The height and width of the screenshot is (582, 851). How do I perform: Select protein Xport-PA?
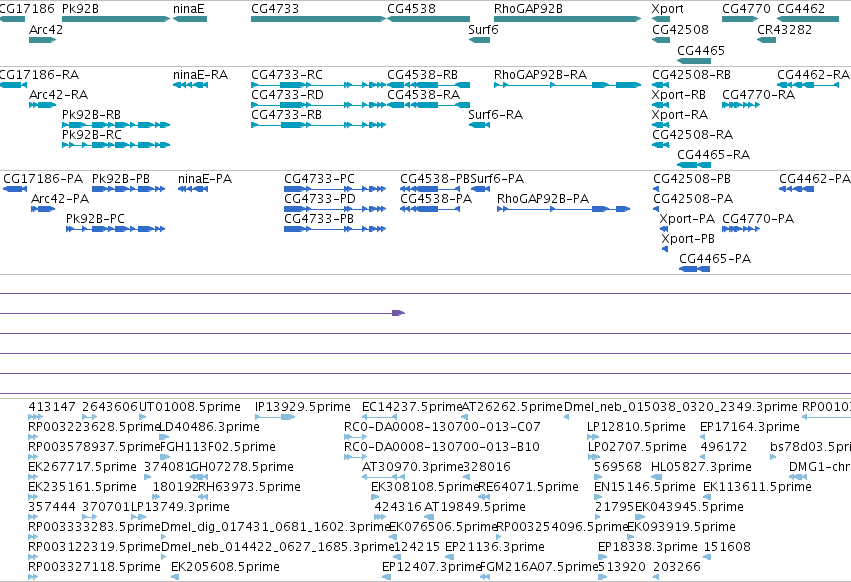click(663, 229)
